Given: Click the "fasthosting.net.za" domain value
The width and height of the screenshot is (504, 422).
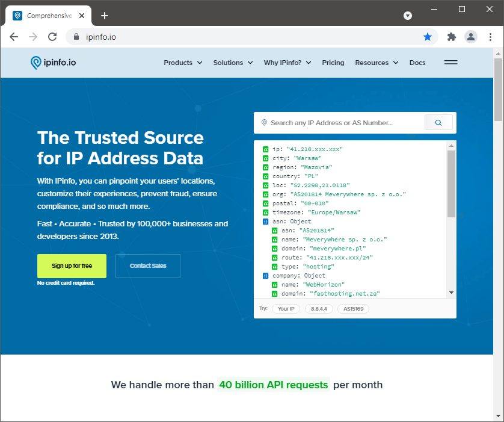Looking at the screenshot, I should click(345, 294).
